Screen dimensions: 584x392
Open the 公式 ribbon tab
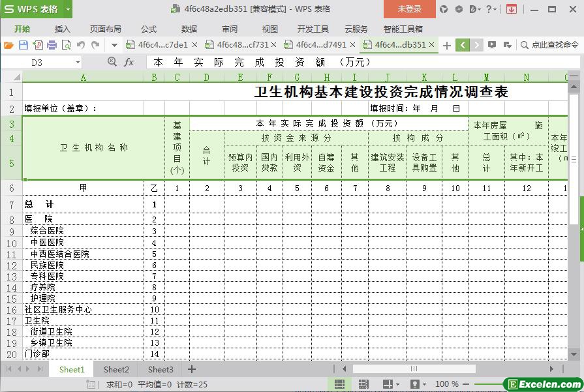pos(149,29)
